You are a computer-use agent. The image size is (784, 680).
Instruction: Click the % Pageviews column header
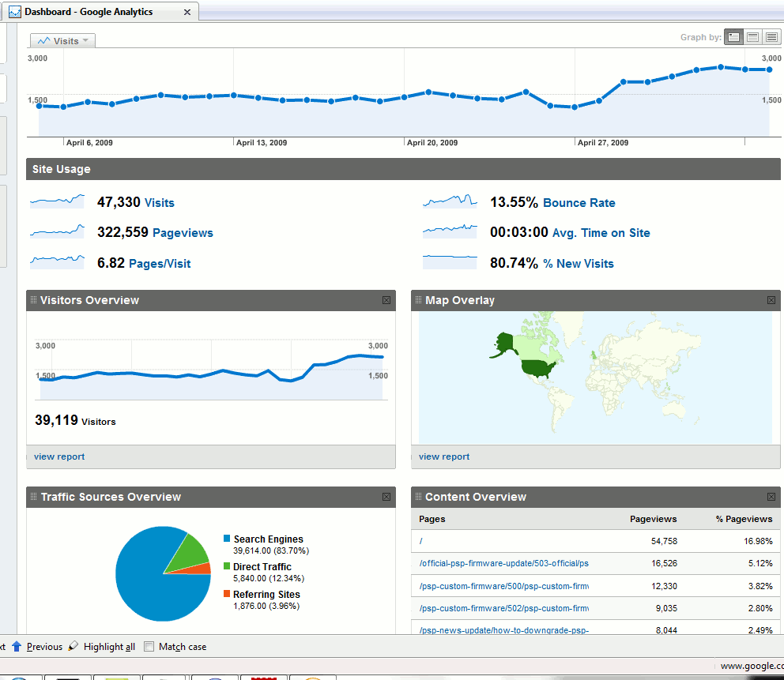tap(744, 519)
